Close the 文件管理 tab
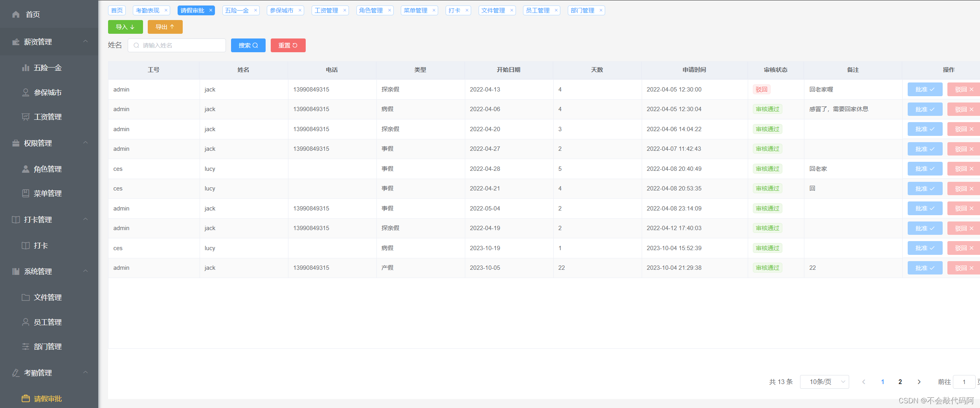 coord(512,11)
